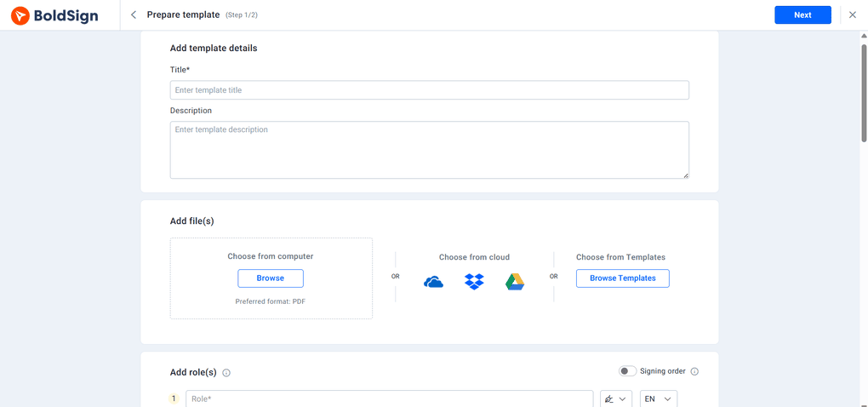Choose file from Google Drive

pyautogui.click(x=515, y=282)
